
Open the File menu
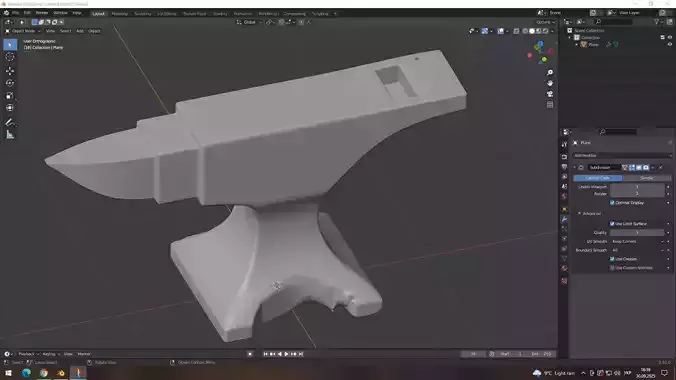click(x=16, y=13)
